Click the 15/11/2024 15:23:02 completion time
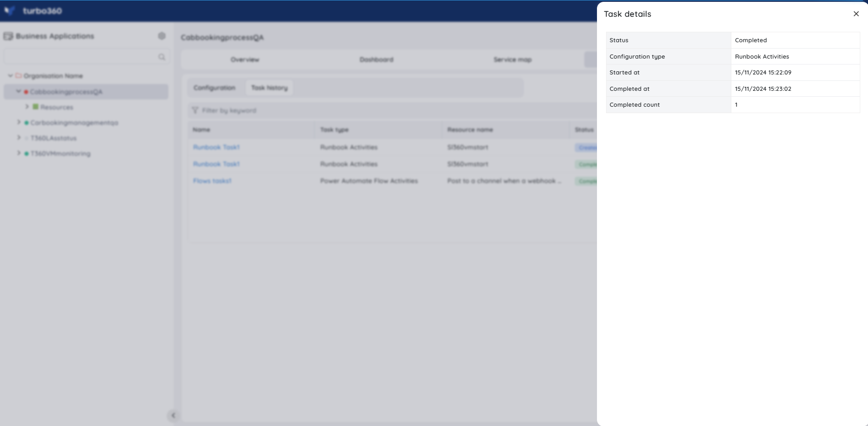 tap(763, 89)
